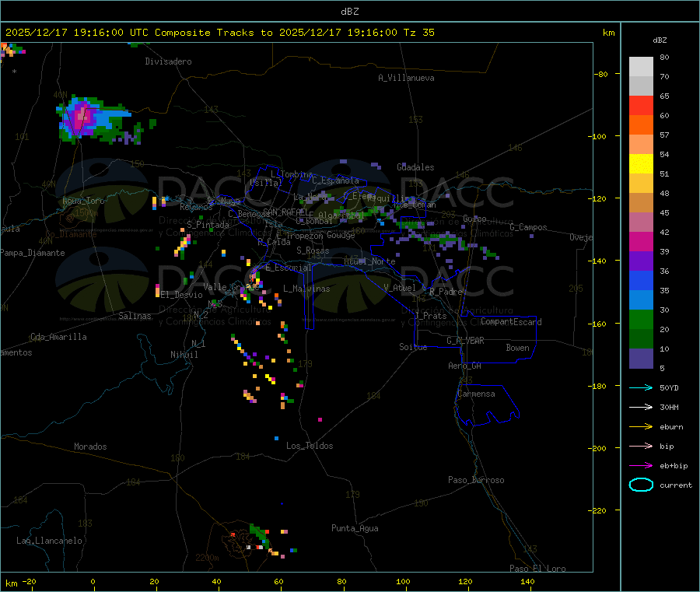700x592 pixels.
Task: Click the magenta eb+bip arrow in legend
Action: pyautogui.click(x=641, y=465)
